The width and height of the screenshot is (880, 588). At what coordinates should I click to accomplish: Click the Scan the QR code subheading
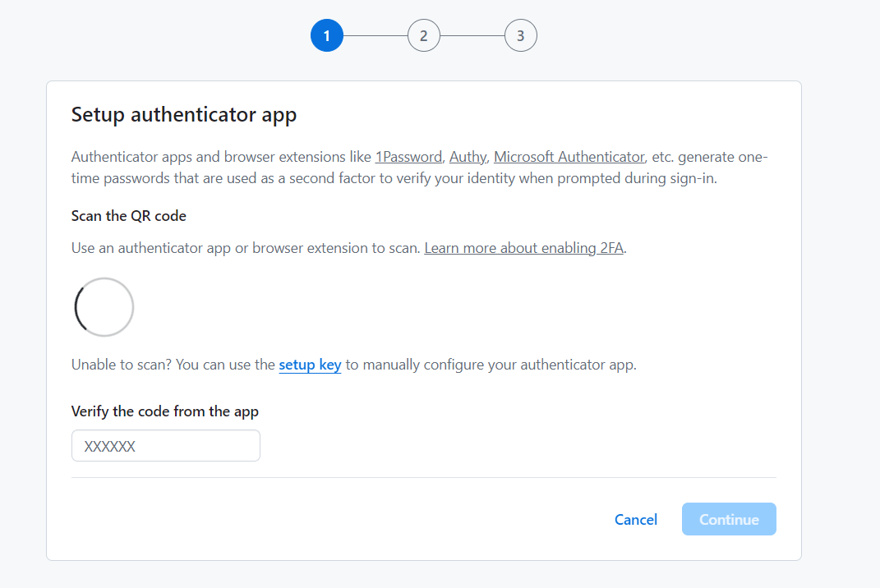[129, 216]
